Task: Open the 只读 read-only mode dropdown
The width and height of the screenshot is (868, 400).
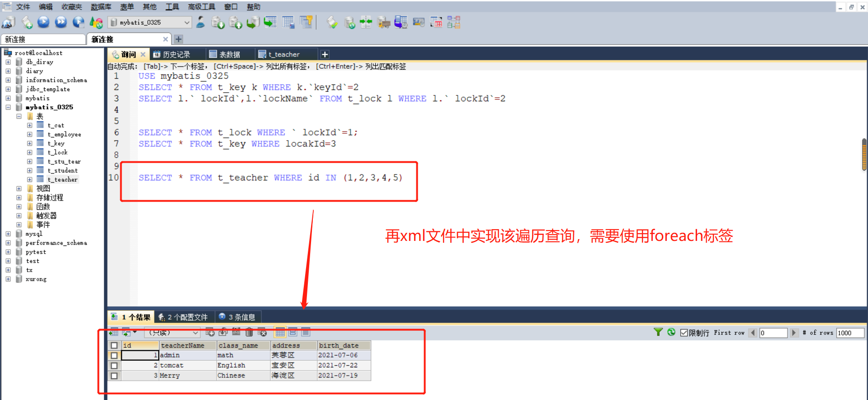Action: pos(172,333)
